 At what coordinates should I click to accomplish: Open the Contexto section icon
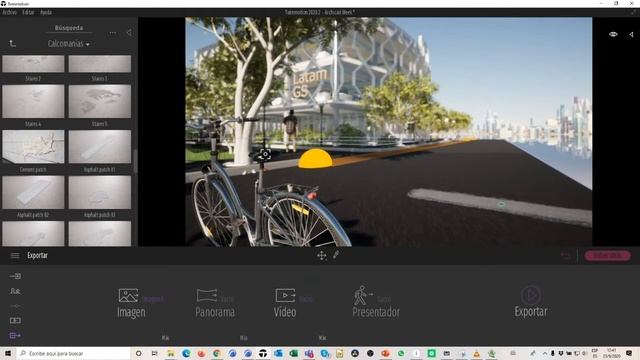pos(15,291)
